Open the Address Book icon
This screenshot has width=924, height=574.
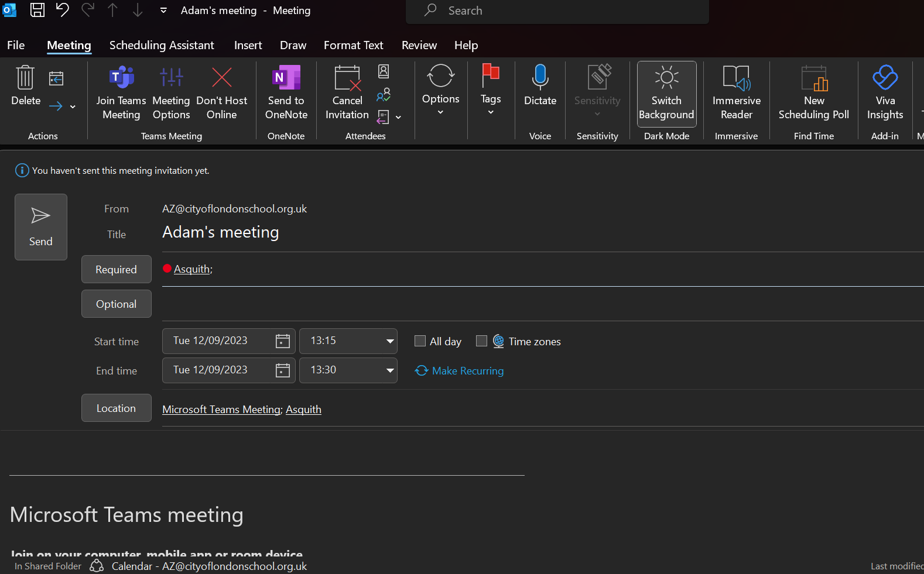point(384,71)
